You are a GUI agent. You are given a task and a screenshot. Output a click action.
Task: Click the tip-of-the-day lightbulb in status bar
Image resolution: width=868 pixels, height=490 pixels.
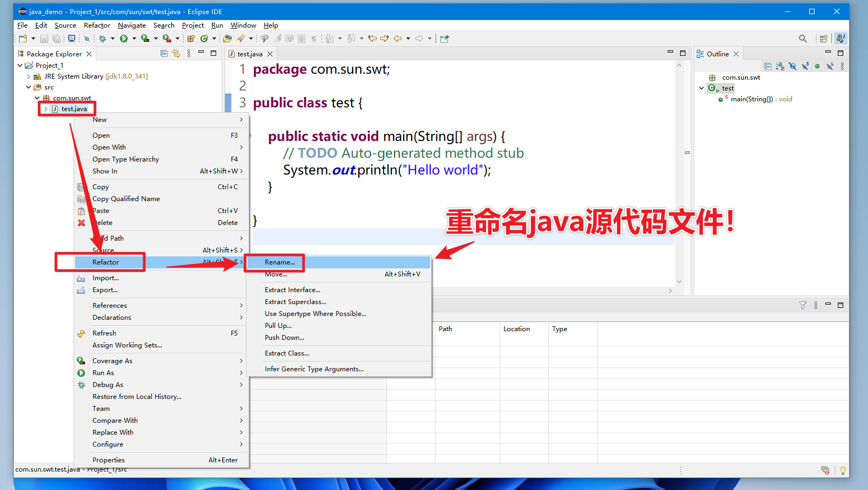(843, 470)
